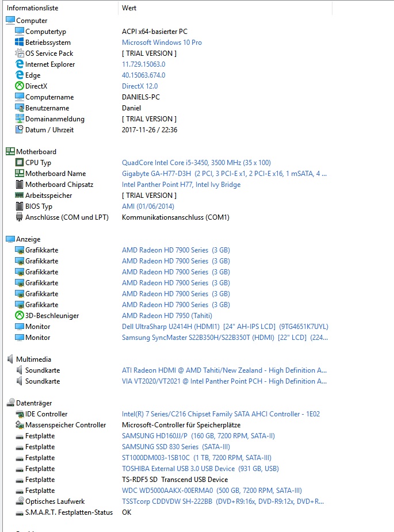Click the S.M.A.R.T. Festplatten-Status icon
Viewport: 394px width, 532px height.
(20, 512)
